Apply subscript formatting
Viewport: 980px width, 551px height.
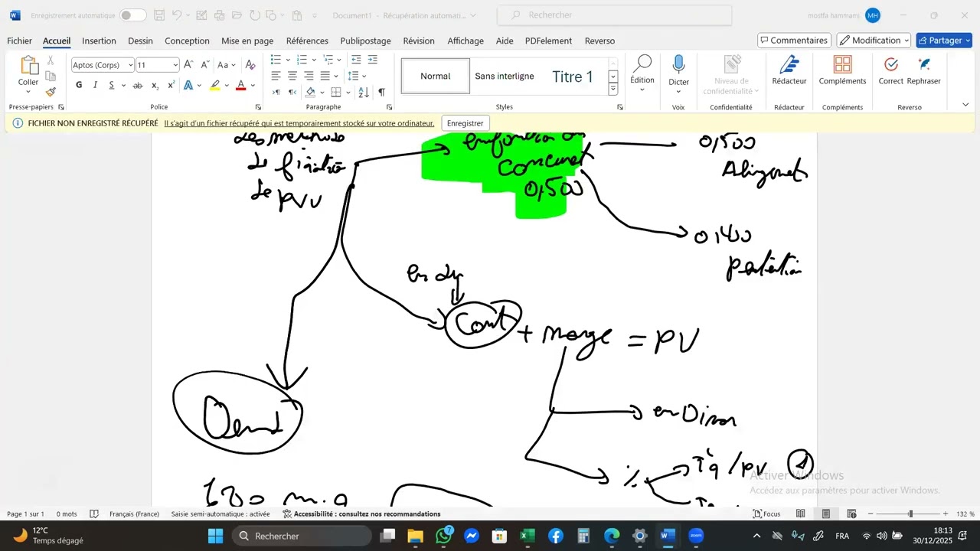[155, 86]
